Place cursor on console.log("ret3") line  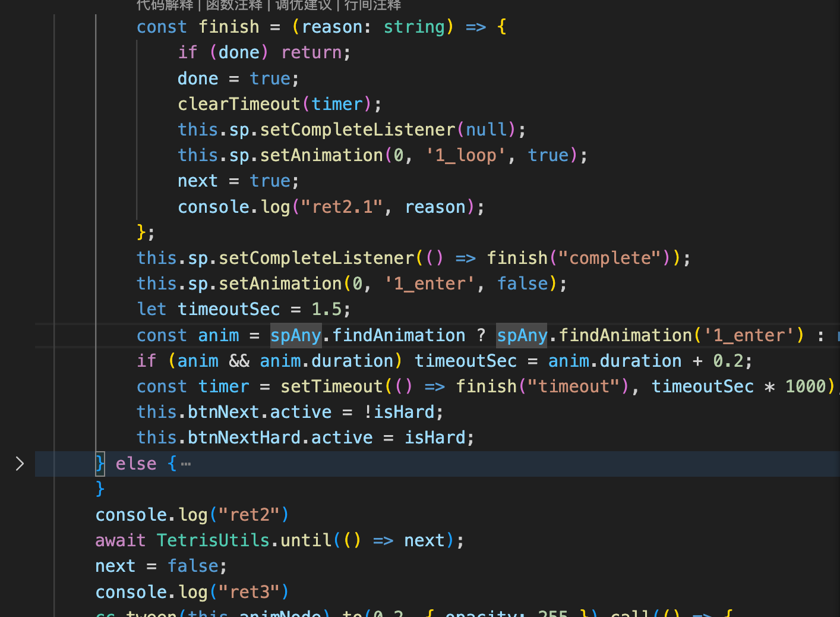coord(192,592)
